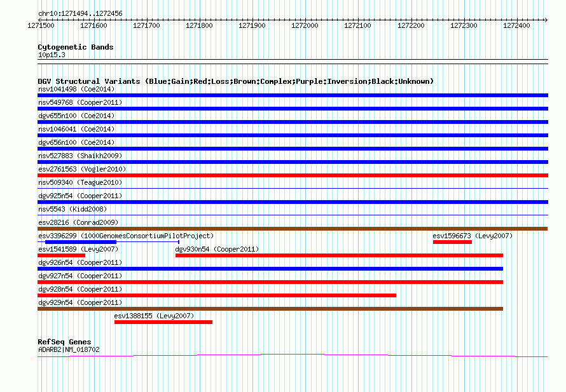Click the magenta ADARB2 gene track line
Screen dimensions: 566x392
coord(293,356)
